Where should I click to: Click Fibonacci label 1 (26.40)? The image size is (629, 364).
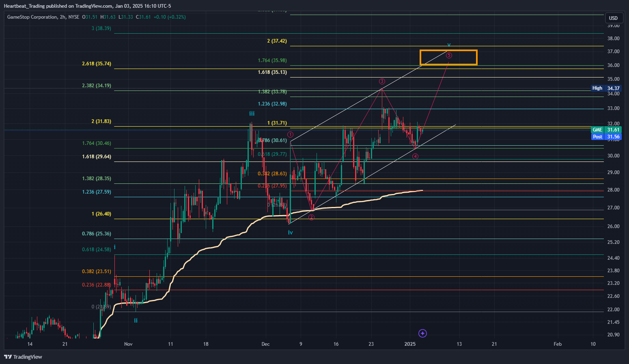tap(101, 214)
